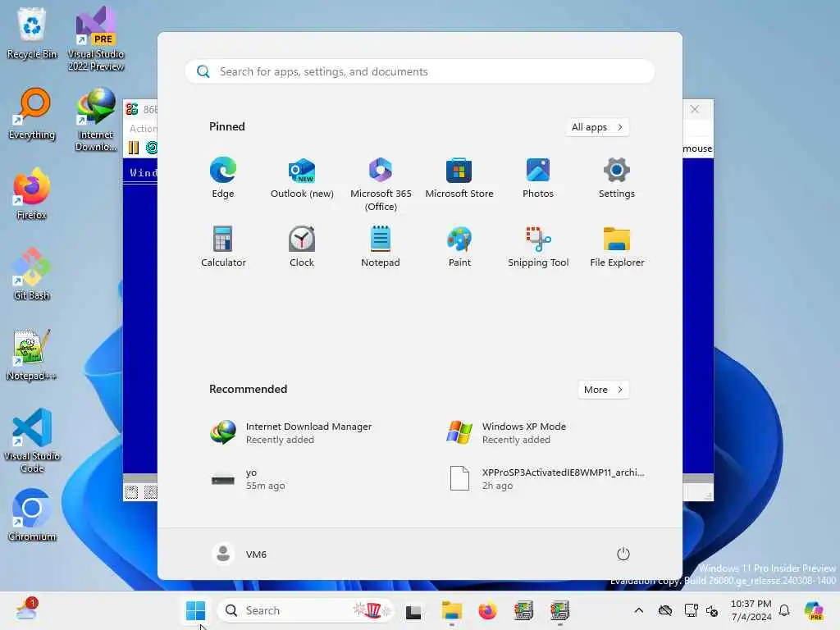Select Recycle Bin desktop icon
This screenshot has width=840, height=630.
32,33
